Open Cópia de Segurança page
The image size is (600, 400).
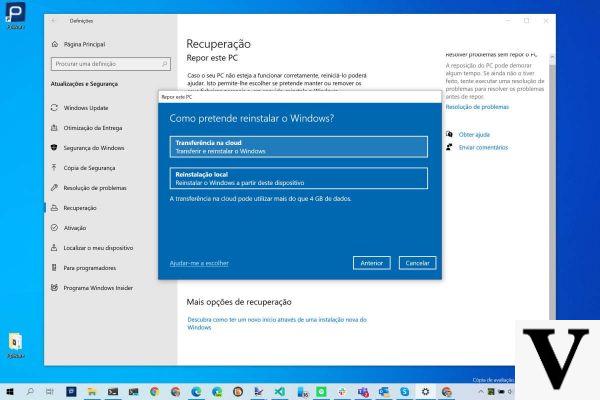tap(89, 168)
